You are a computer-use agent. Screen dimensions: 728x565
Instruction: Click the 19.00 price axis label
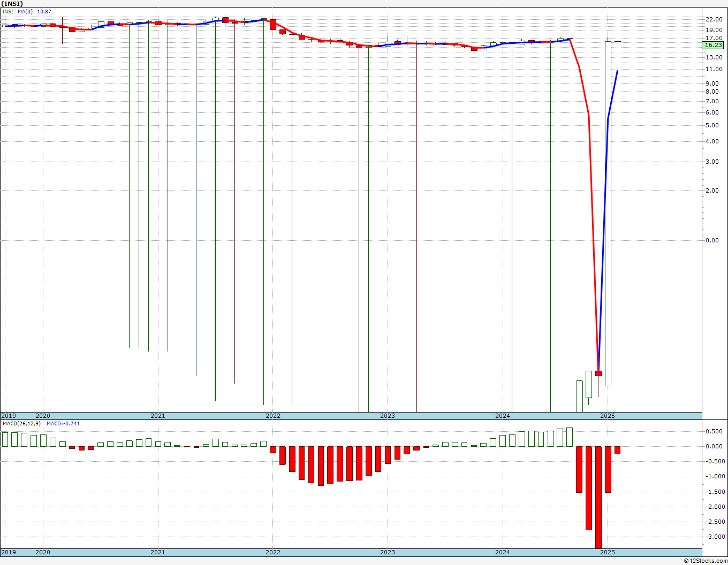pos(714,30)
